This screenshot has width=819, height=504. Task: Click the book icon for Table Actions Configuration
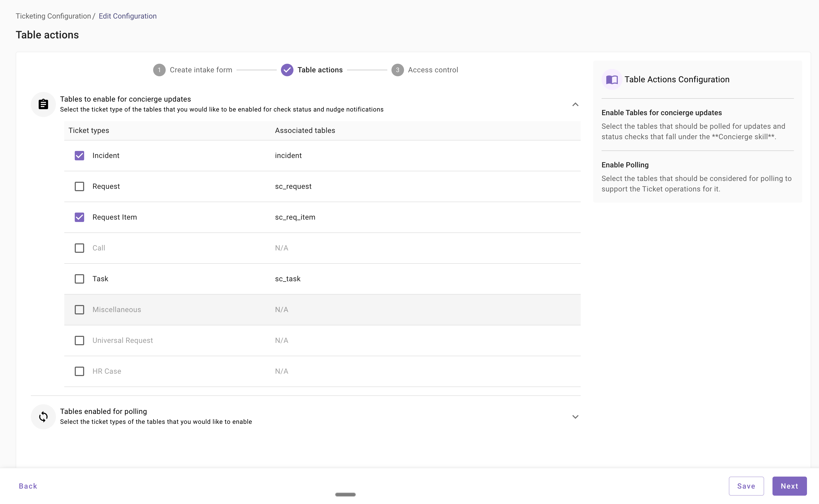(612, 80)
